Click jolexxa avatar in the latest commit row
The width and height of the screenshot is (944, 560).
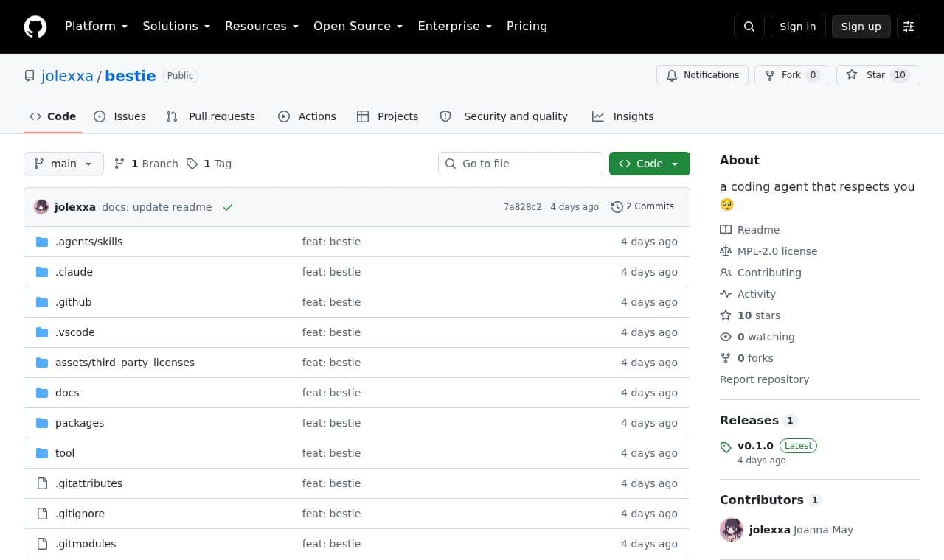coord(41,207)
